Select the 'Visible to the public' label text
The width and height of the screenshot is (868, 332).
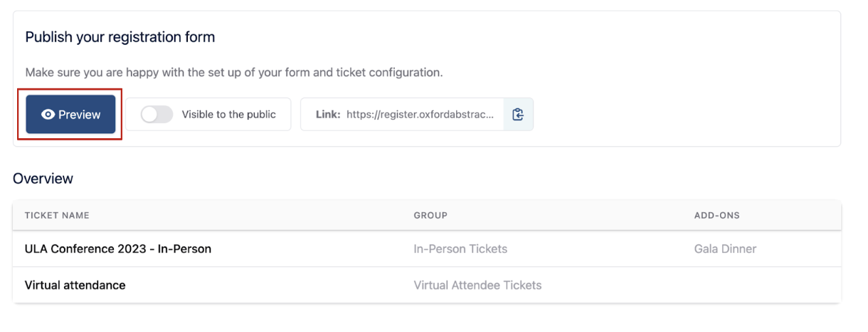coord(228,114)
